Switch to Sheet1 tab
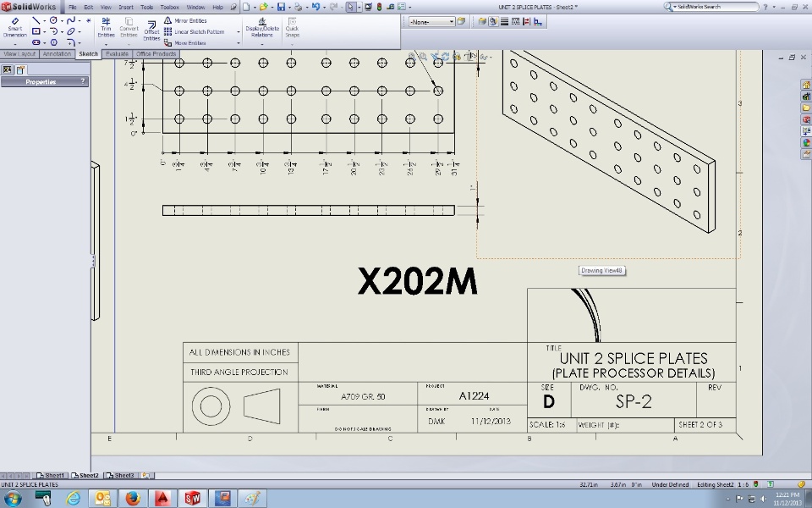This screenshot has width=812, height=508. 51,475
